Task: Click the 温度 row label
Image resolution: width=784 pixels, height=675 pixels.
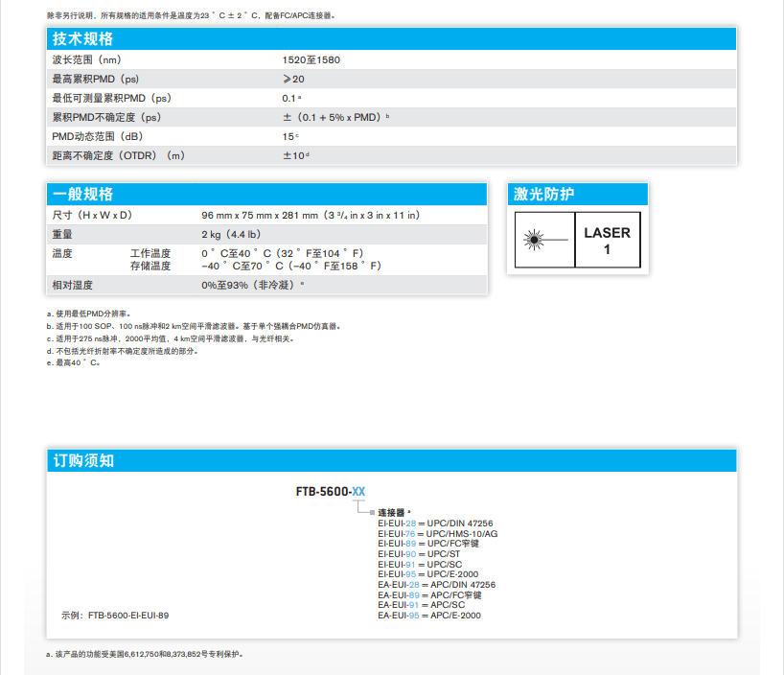Action: 62,253
